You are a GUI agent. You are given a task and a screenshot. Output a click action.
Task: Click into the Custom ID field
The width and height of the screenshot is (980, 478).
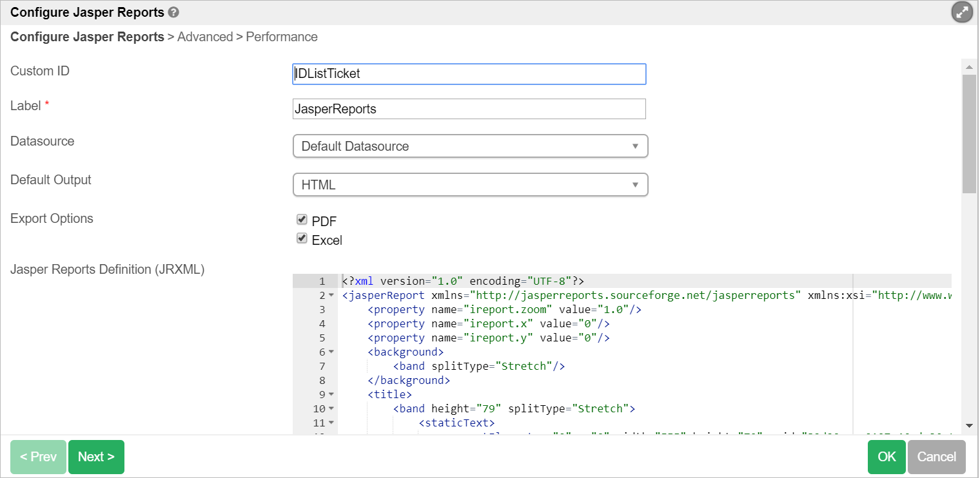tap(469, 74)
